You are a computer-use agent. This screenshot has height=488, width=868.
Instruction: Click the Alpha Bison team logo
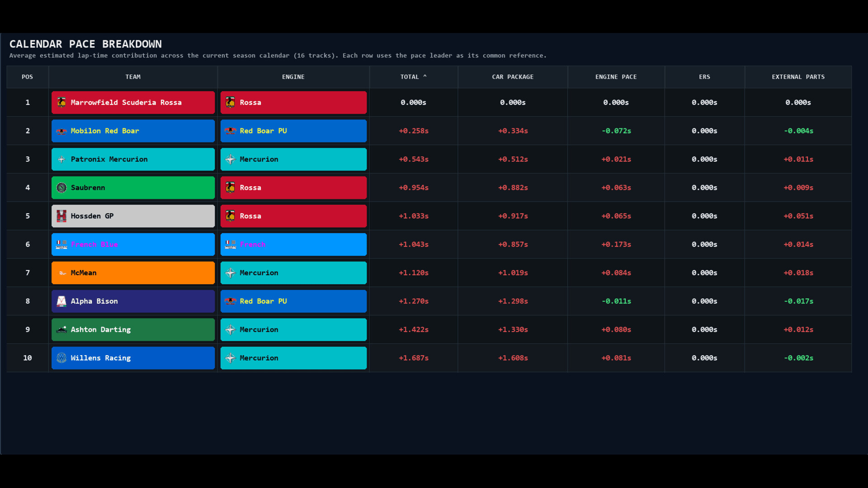coord(61,301)
